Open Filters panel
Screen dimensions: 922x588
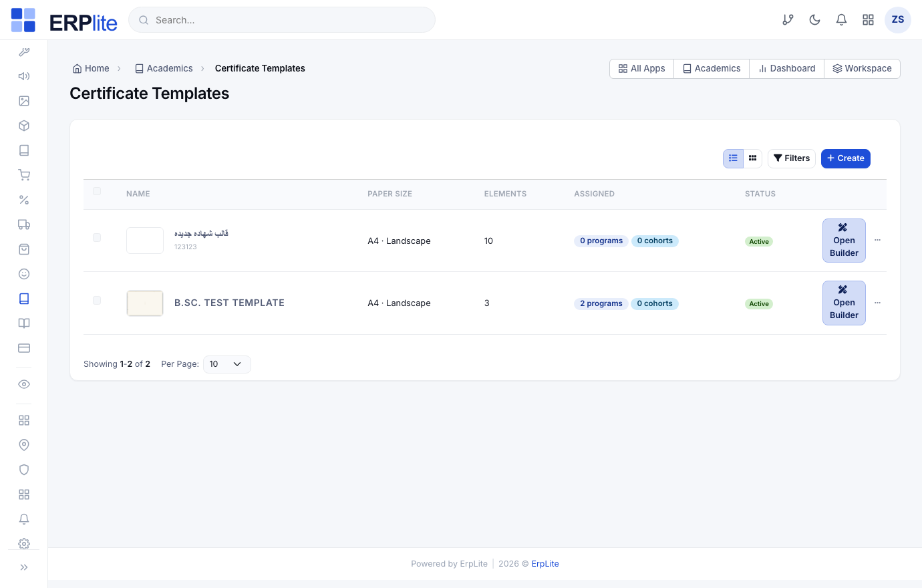(x=792, y=158)
